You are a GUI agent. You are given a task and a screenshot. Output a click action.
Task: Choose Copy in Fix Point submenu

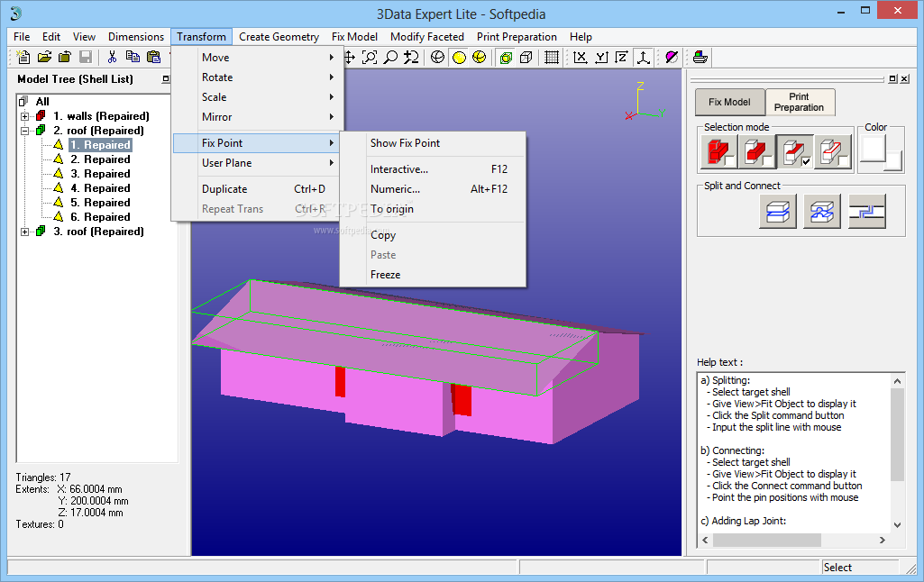tap(433, 235)
